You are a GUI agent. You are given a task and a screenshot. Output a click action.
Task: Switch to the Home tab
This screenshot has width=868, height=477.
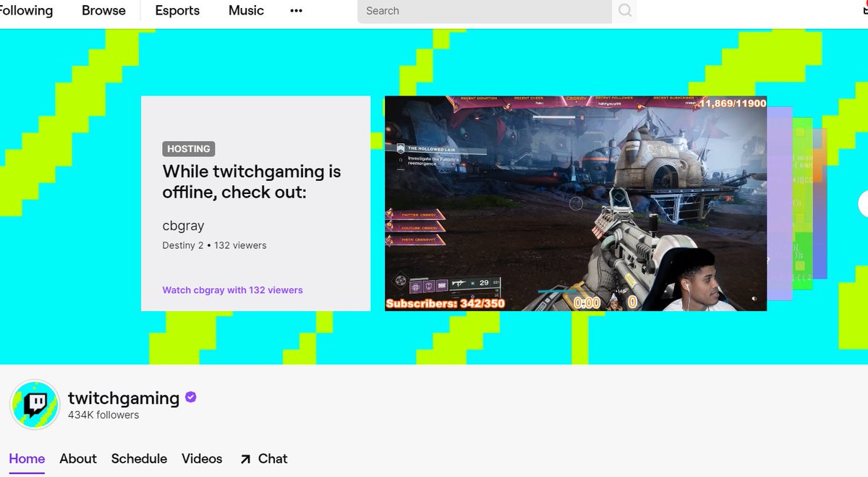tap(27, 459)
